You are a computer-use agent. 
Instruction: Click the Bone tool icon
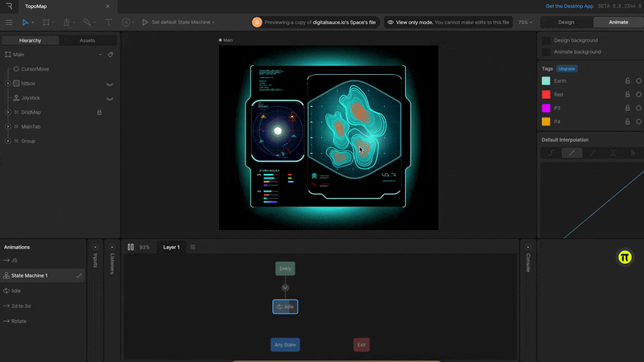(88, 23)
